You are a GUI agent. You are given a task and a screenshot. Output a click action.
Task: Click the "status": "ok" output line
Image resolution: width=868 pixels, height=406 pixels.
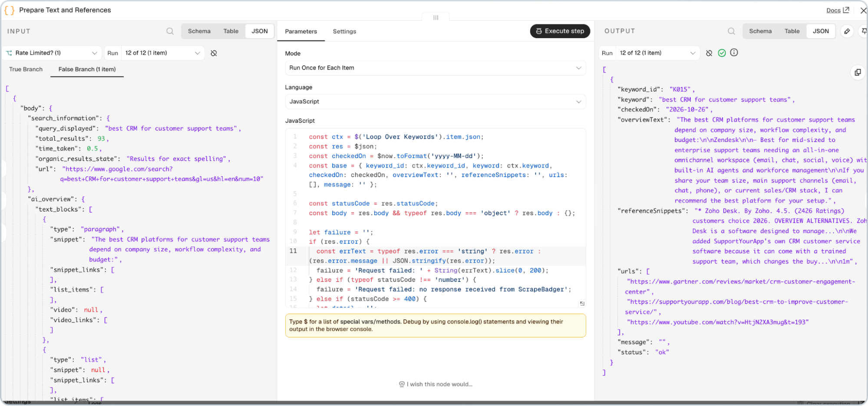pyautogui.click(x=643, y=352)
